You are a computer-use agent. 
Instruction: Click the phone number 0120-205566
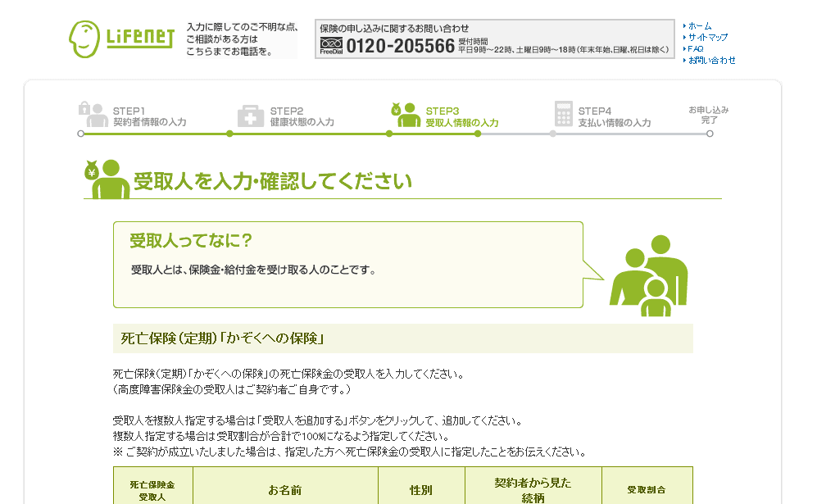click(x=401, y=46)
